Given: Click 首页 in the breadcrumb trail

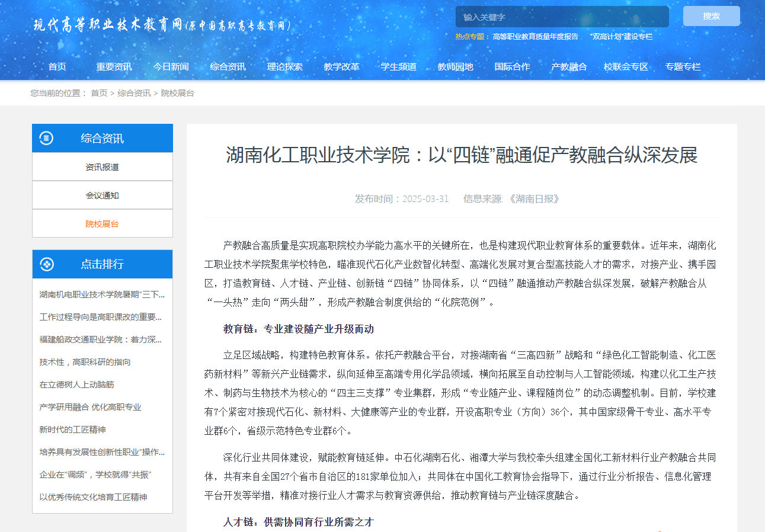Looking at the screenshot, I should (x=99, y=93).
